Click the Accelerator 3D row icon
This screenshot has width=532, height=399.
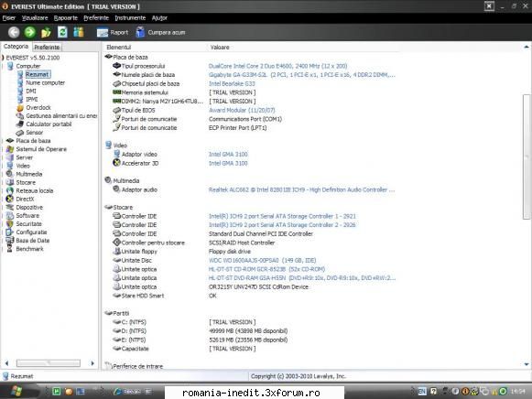[x=116, y=163]
